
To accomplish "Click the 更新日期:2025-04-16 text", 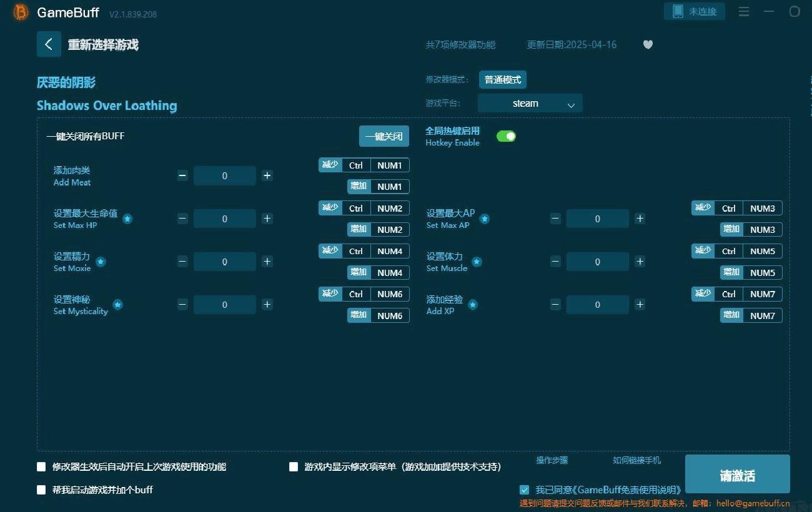I will pos(572,45).
